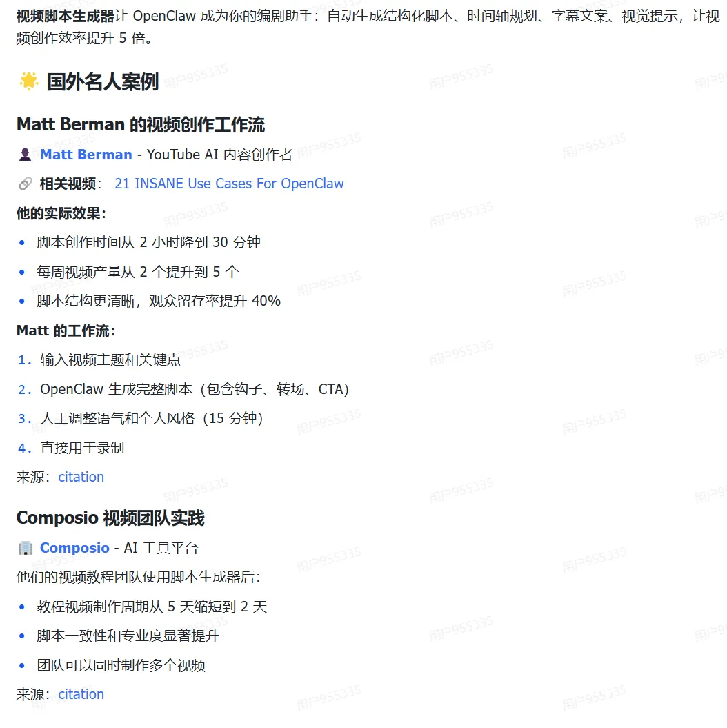The height and width of the screenshot is (728, 727).
Task: Select the heading Composio 视频团队实践
Action: tap(110, 518)
